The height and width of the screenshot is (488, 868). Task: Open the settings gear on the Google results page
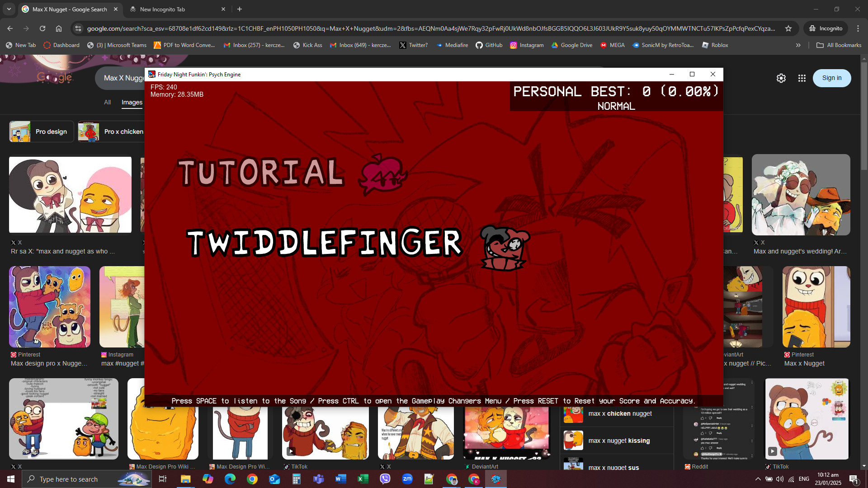tap(782, 78)
